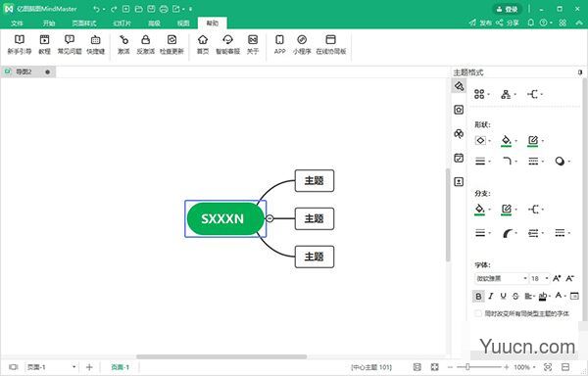Screen dimensions: 588x376
Task: Switch to the 高级 ribbon tab
Action: coord(154,23)
